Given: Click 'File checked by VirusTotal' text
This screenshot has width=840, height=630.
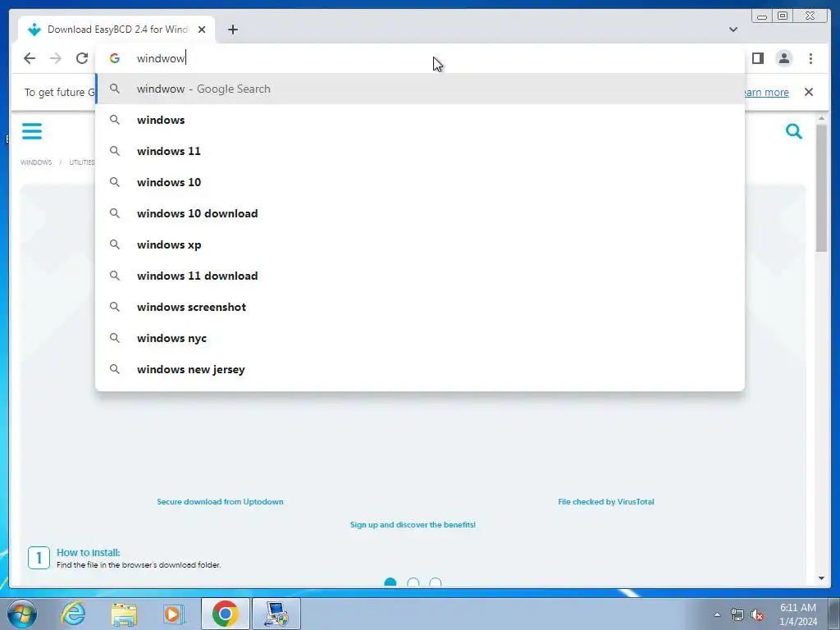Looking at the screenshot, I should coord(606,502).
